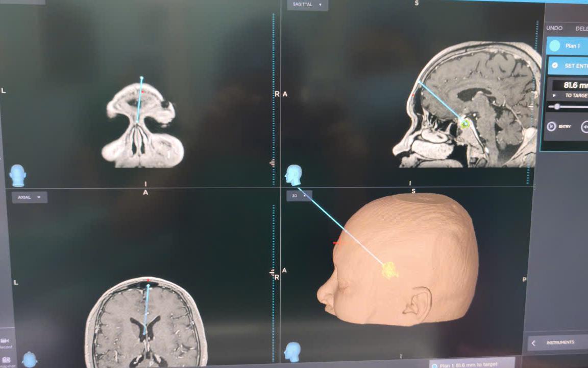Click the Record video icon

pyautogui.click(x=5, y=340)
